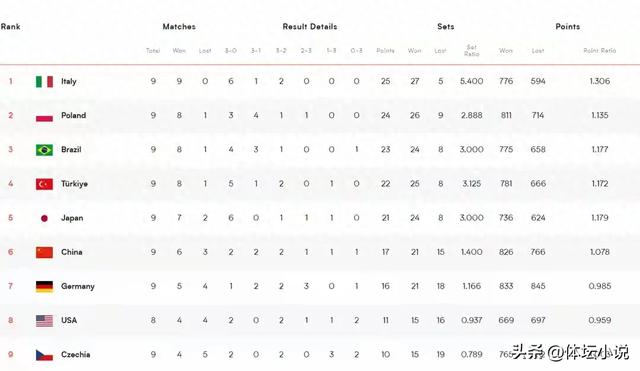Click the Poland flag icon
Screen dimensions: 640x371
click(44, 116)
